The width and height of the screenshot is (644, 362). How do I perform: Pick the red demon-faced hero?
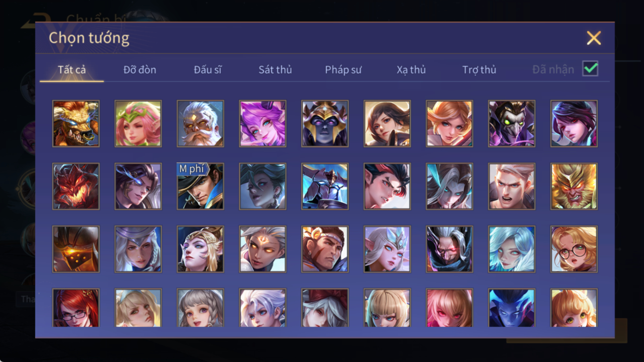click(x=76, y=186)
